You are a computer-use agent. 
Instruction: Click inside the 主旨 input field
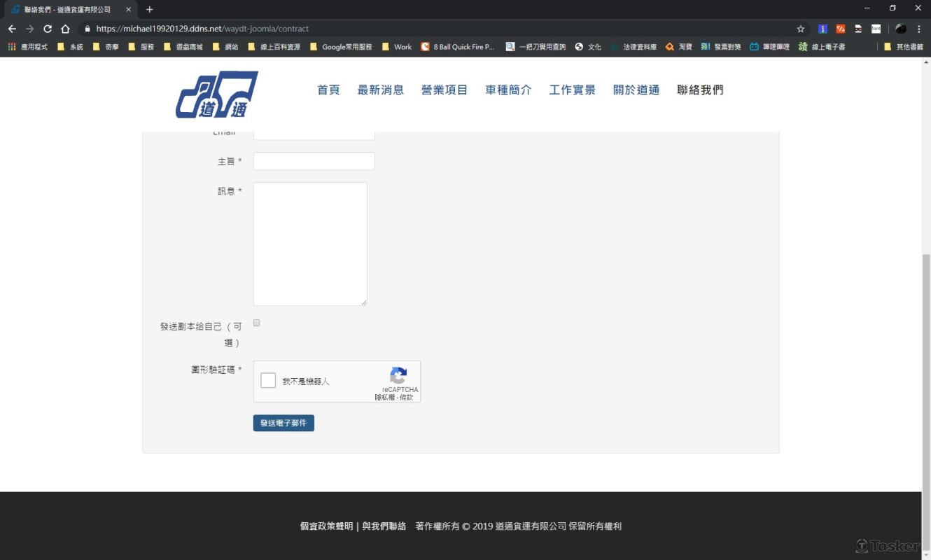coord(314,161)
